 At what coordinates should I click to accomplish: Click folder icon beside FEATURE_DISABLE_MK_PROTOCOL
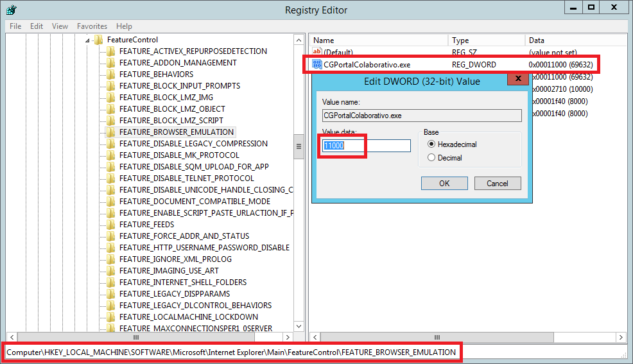[110, 155]
